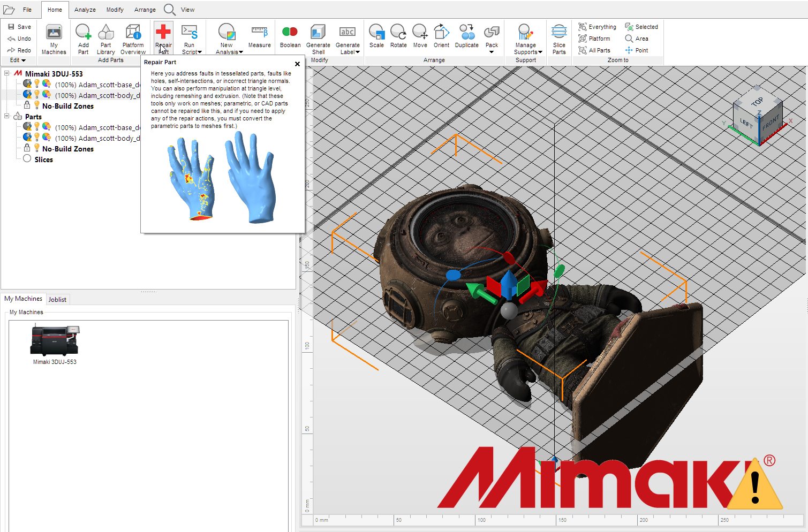Click the Orient tool
The width and height of the screenshot is (808, 532).
(x=441, y=36)
